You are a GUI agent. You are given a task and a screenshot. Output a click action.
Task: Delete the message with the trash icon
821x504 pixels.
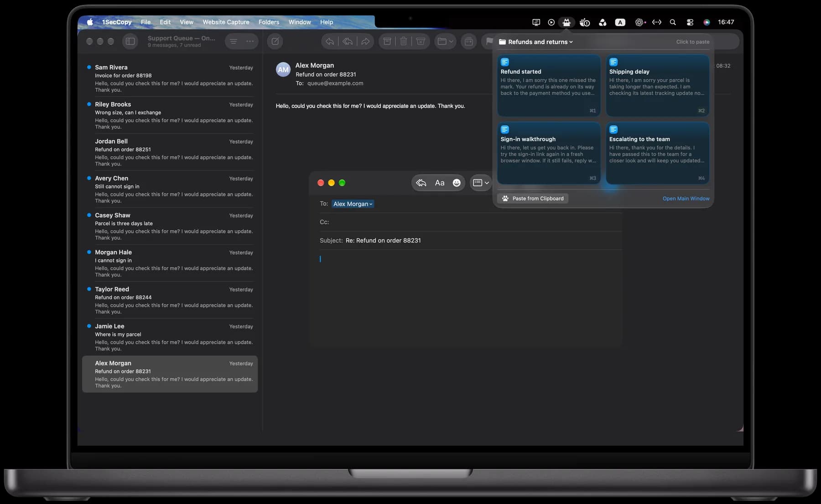click(x=404, y=41)
